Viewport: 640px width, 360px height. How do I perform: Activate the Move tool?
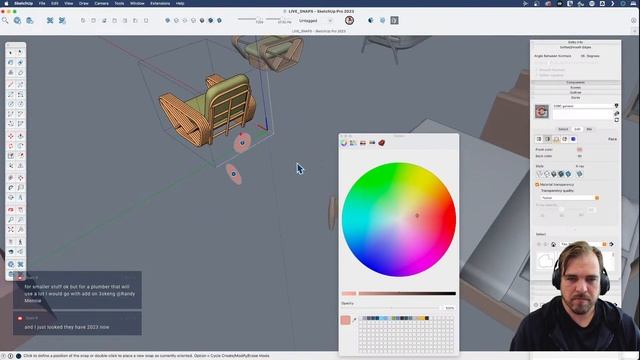click(11, 136)
